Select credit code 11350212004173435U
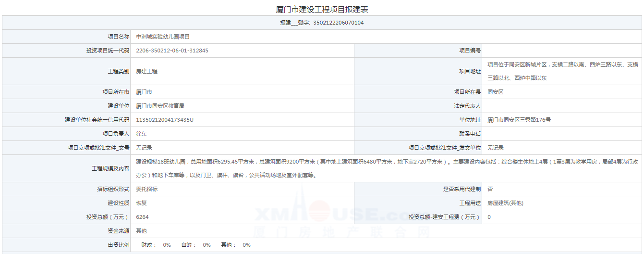The image size is (644, 254). click(x=165, y=120)
